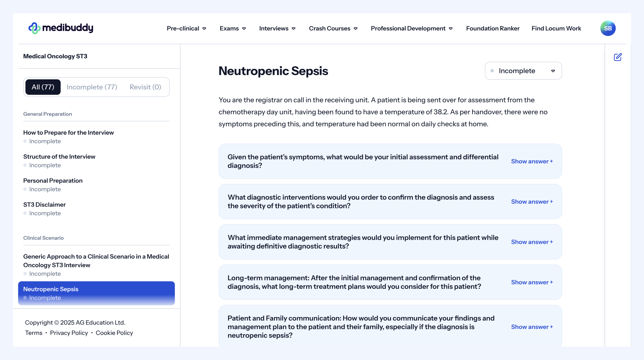Screen dimensions: 644x360
Task: Click the Exams chevron arrow icon
Action: click(x=244, y=28)
